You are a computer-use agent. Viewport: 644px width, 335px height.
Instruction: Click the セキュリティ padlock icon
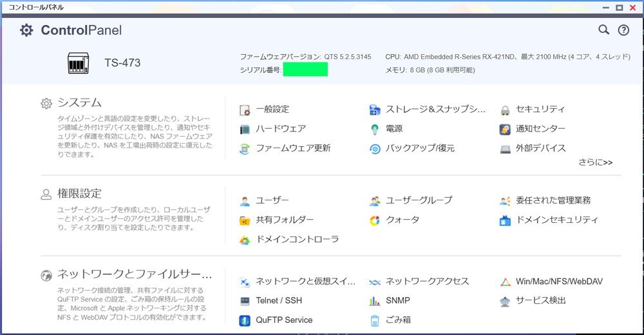tap(505, 110)
